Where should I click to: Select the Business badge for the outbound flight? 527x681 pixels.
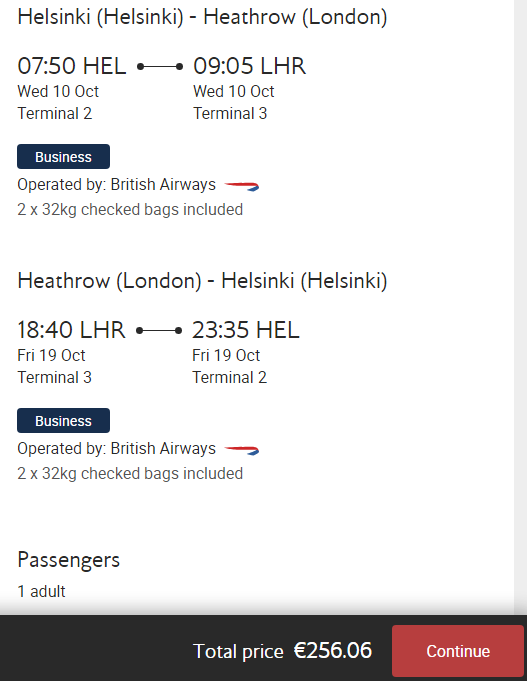63,156
